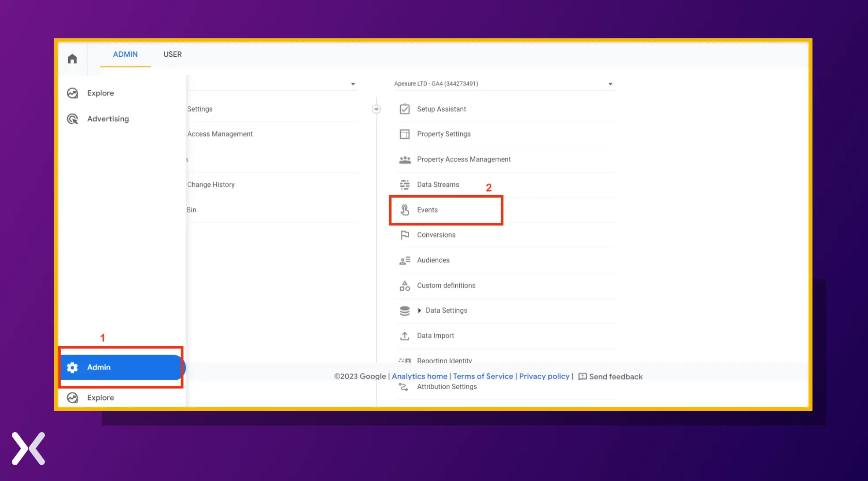Click the Property Settings window icon
The height and width of the screenshot is (481, 868).
click(x=405, y=134)
